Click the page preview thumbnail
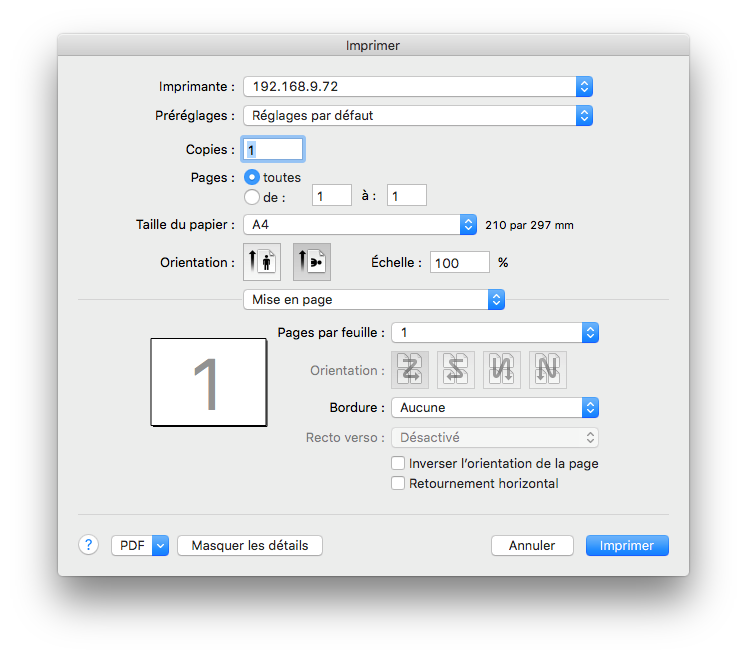The width and height of the screenshot is (747, 658). [208, 382]
